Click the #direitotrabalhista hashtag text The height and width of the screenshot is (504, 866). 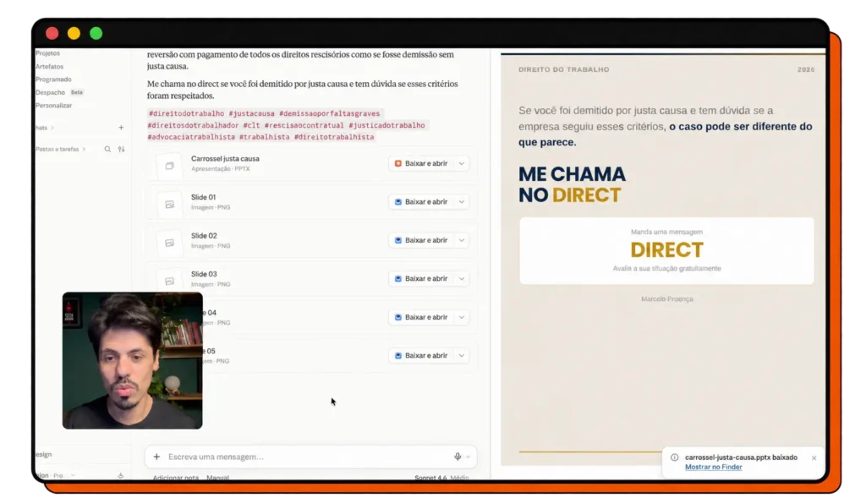point(333,137)
